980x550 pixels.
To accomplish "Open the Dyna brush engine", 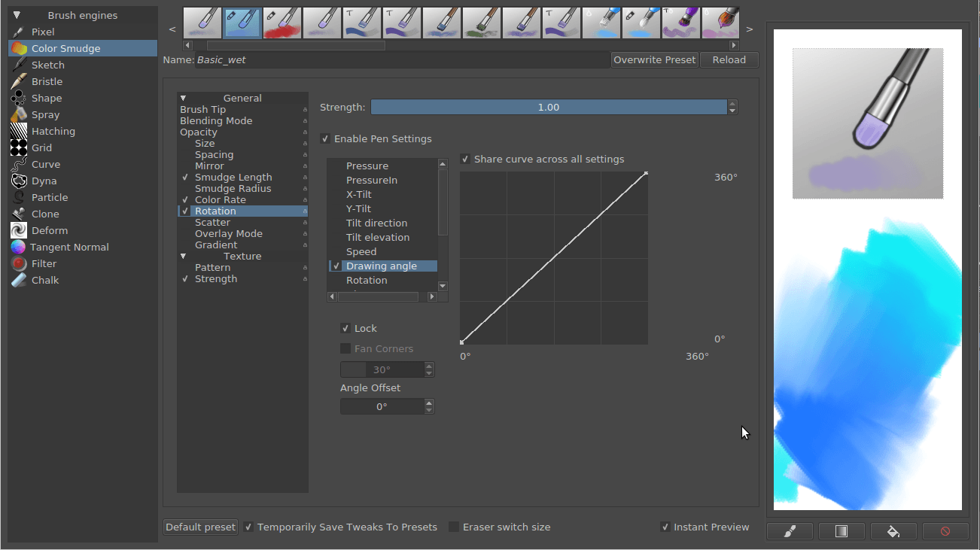I will tap(44, 181).
